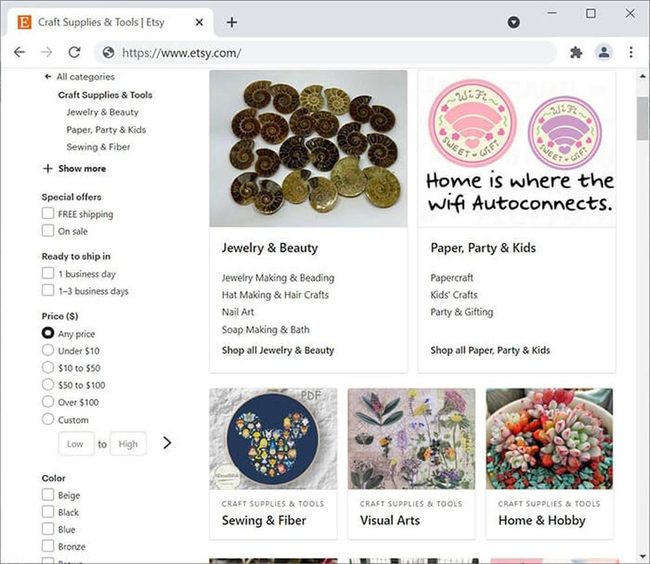Click the round dropdown icon in title bar
This screenshot has width=650, height=564.
coord(514,22)
